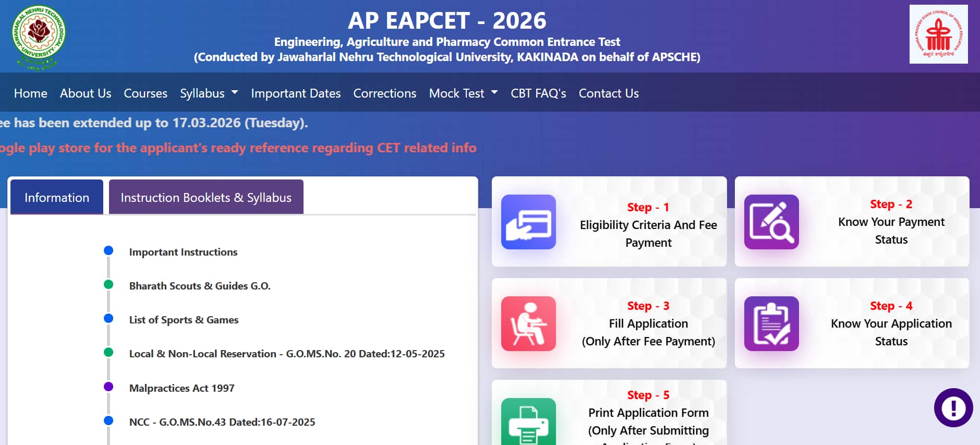Expand the Syllabus dropdown menu
Image resolution: width=980 pixels, height=445 pixels.
pyautogui.click(x=209, y=93)
